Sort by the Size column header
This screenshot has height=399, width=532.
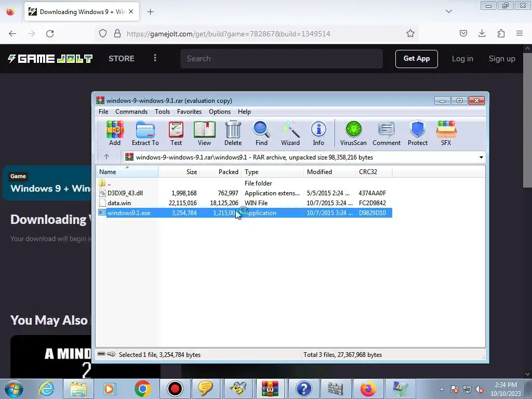[179, 171]
